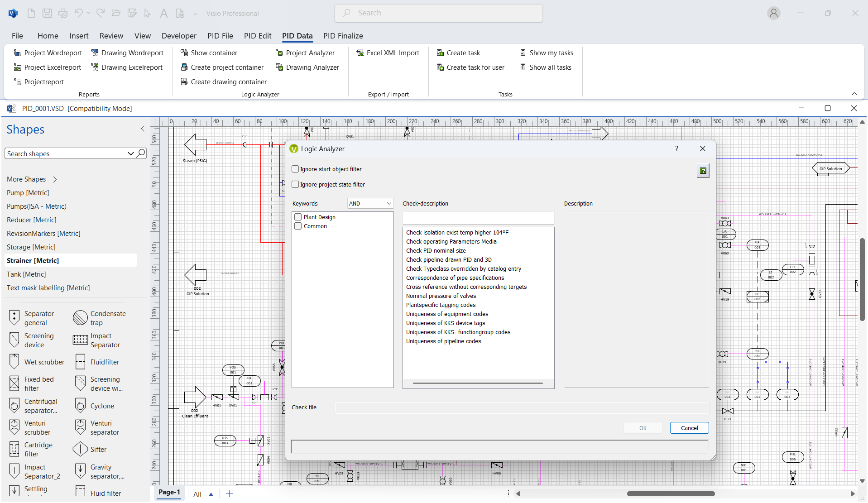
Task: Open the All pages list
Action: [202, 494]
